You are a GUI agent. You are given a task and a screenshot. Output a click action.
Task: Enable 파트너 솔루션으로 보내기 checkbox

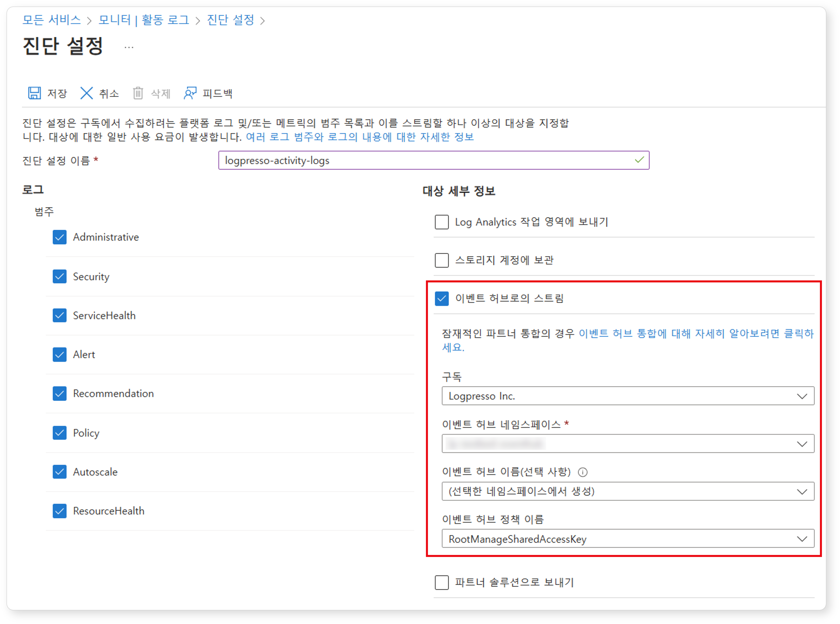(x=442, y=583)
